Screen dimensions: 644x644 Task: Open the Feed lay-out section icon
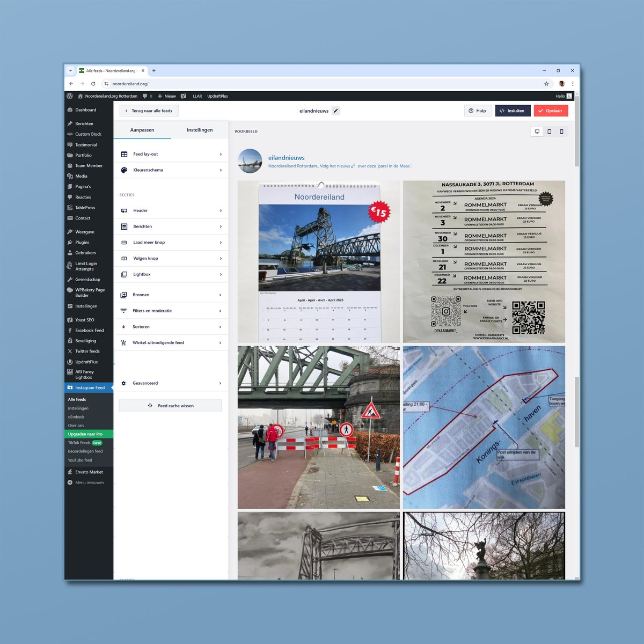(125, 153)
